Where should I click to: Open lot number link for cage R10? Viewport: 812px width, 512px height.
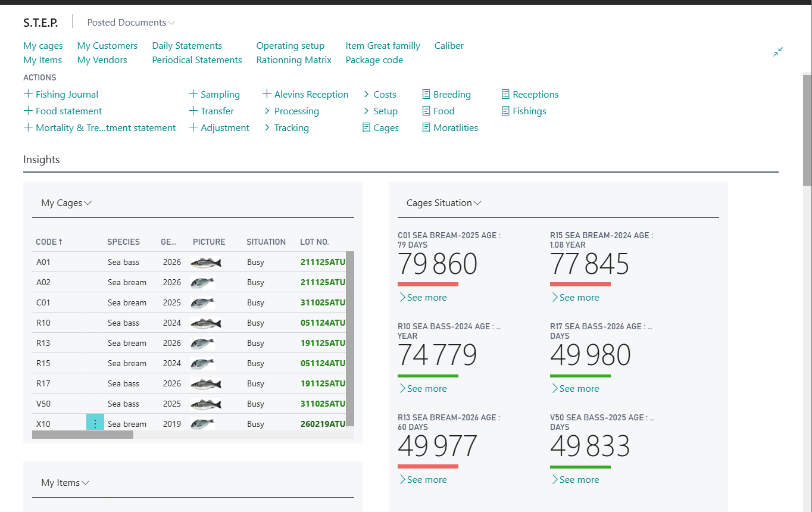tap(323, 323)
